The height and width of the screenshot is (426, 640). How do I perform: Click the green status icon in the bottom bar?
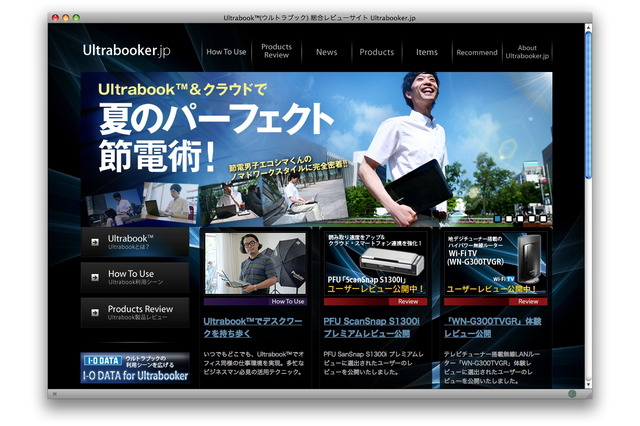coord(572,394)
